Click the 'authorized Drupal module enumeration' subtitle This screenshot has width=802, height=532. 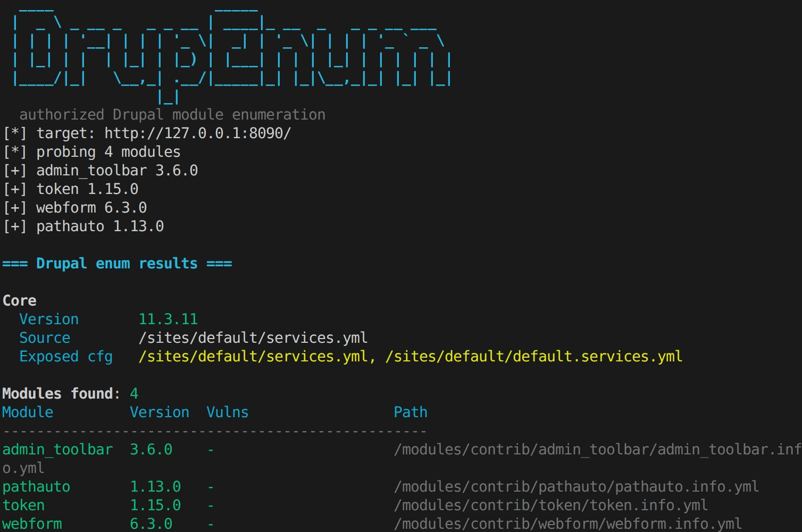point(172,115)
